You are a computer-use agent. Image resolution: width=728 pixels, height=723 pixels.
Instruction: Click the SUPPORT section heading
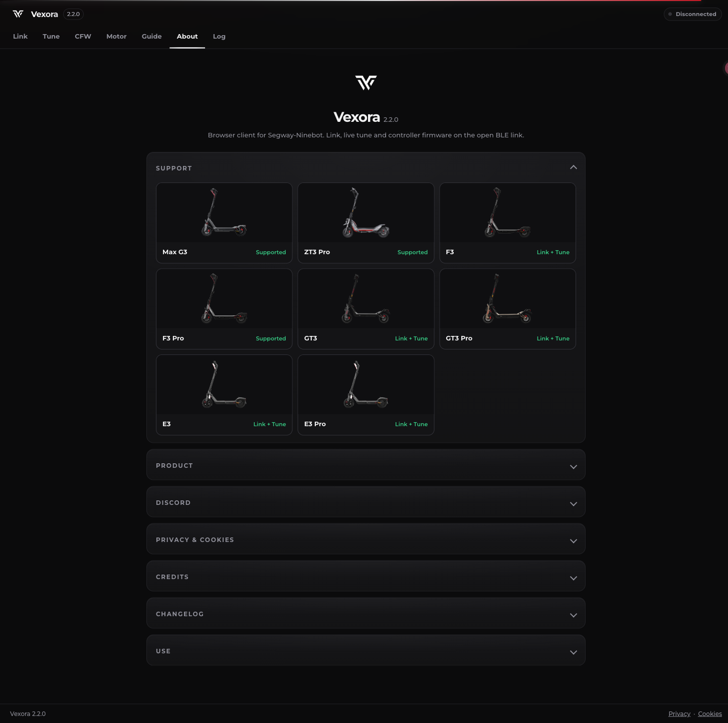pos(174,168)
